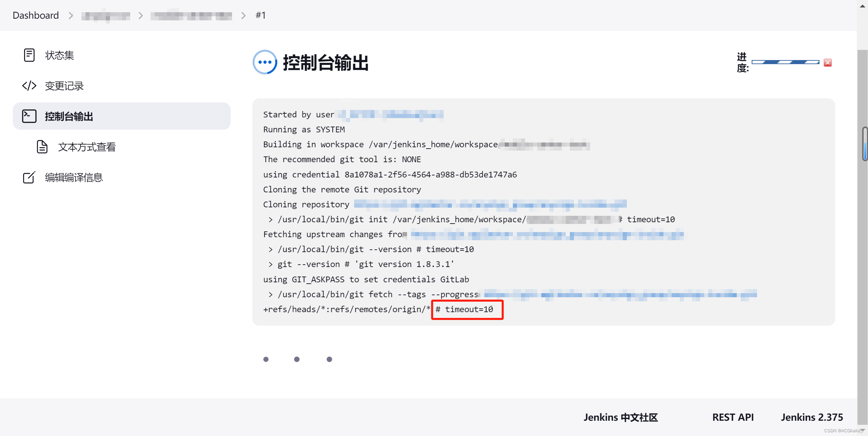Click the 编辑编译信息 edit pencil icon
The image size is (868, 436).
tap(29, 177)
